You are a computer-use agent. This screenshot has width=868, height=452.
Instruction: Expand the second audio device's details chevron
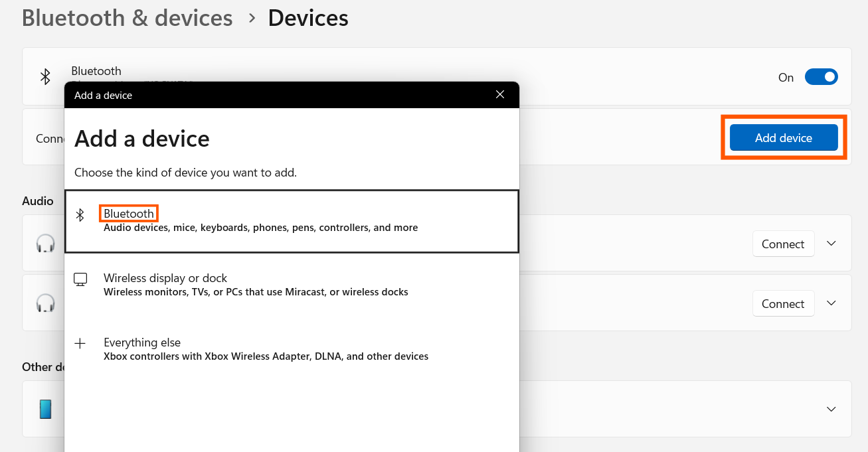(831, 303)
